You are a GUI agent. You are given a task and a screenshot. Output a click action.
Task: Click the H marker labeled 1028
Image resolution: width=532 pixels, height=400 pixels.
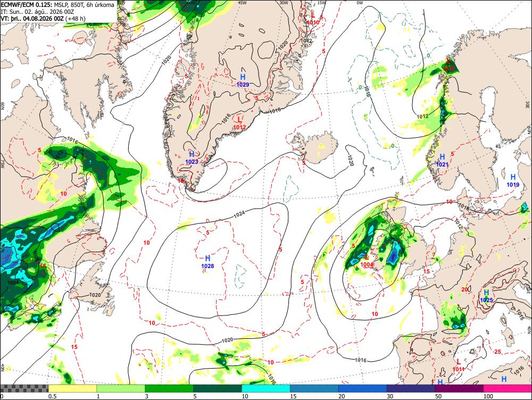207,259
